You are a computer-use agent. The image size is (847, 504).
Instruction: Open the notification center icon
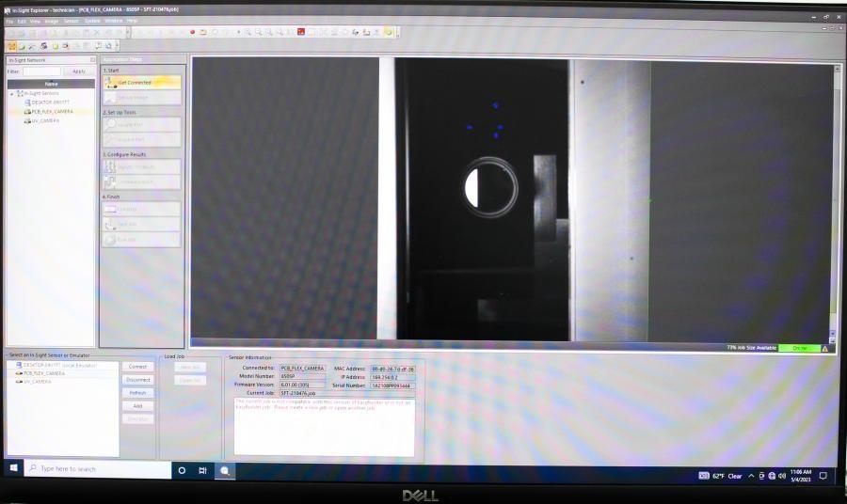click(823, 476)
